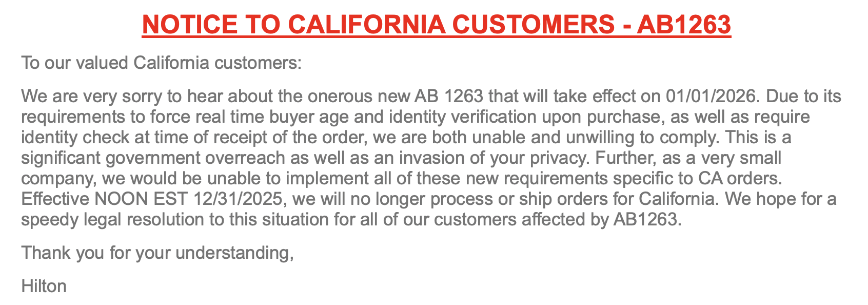Click the line 'Thank you for your understanding,'
The width and height of the screenshot is (868, 305).
pyautogui.click(x=157, y=253)
